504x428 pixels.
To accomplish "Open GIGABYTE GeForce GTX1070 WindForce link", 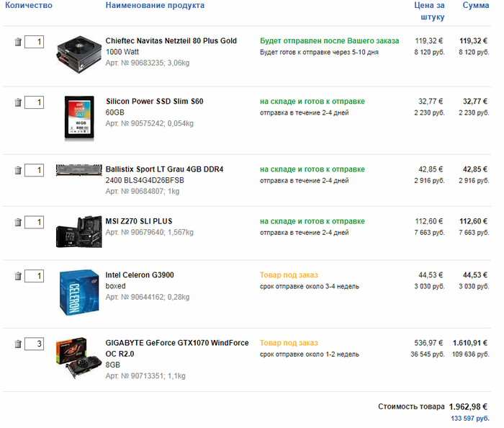I will click(177, 348).
